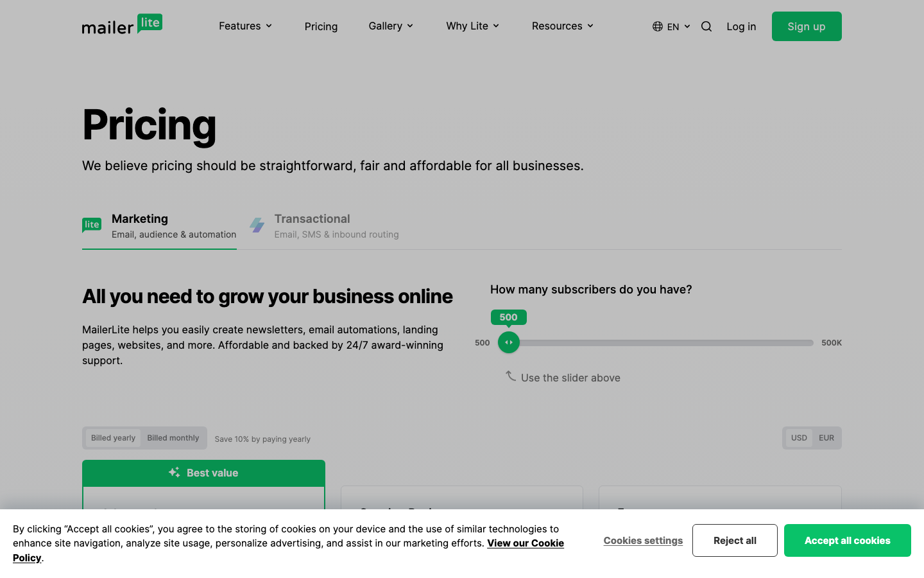Click the '500K' slider maximum label
This screenshot has height=578, width=924.
[832, 343]
